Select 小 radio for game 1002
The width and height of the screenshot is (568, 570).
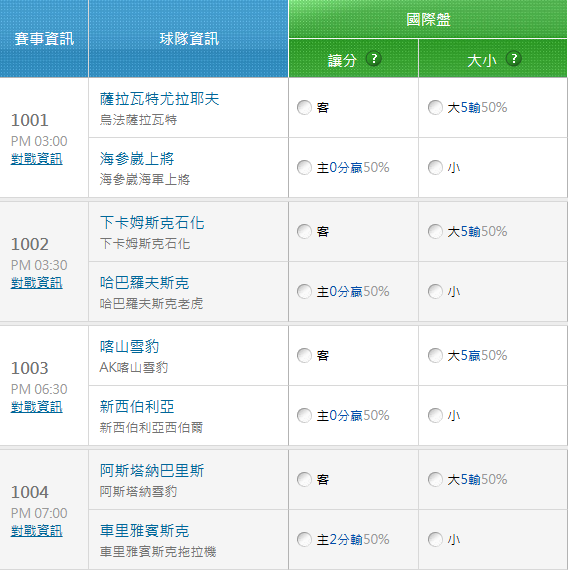click(x=435, y=291)
